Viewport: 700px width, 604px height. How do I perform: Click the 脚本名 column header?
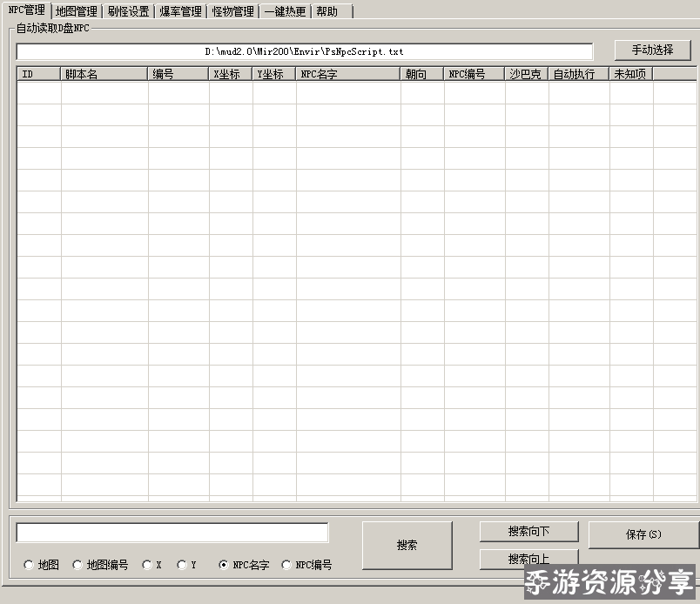tap(104, 74)
